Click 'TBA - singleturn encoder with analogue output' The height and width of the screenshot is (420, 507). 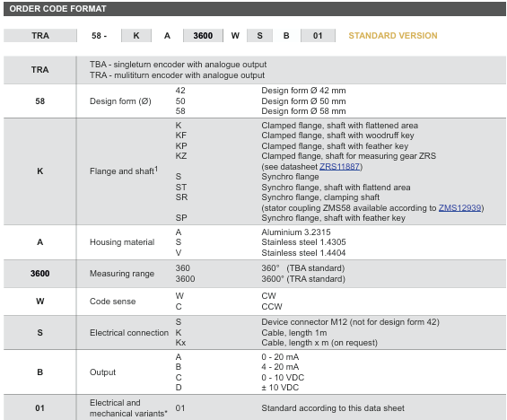[x=179, y=65]
